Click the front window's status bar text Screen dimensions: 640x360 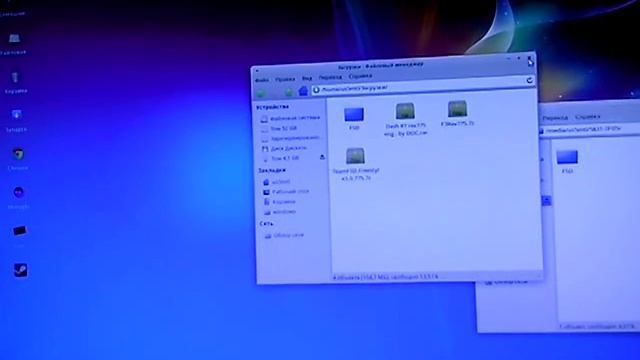[x=385, y=277]
